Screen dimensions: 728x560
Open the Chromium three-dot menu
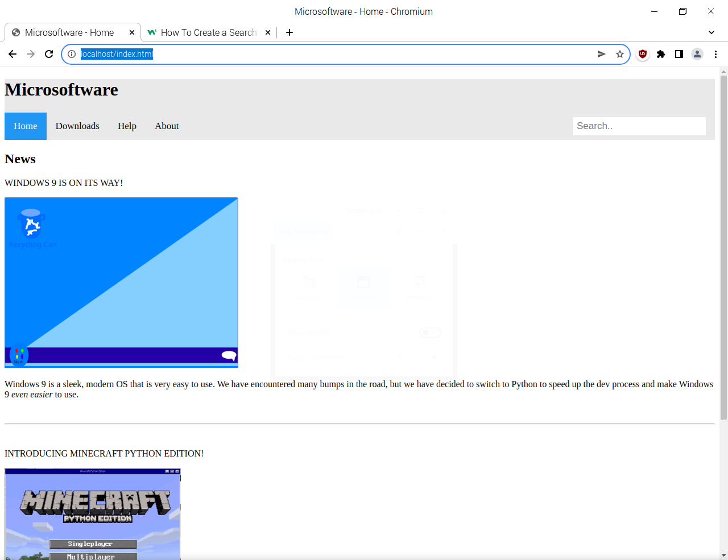click(x=715, y=54)
